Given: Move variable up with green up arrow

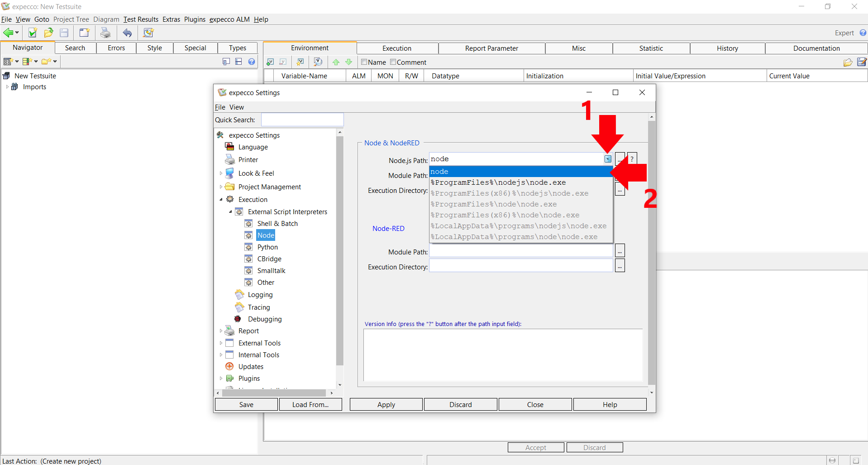Looking at the screenshot, I should [336, 62].
